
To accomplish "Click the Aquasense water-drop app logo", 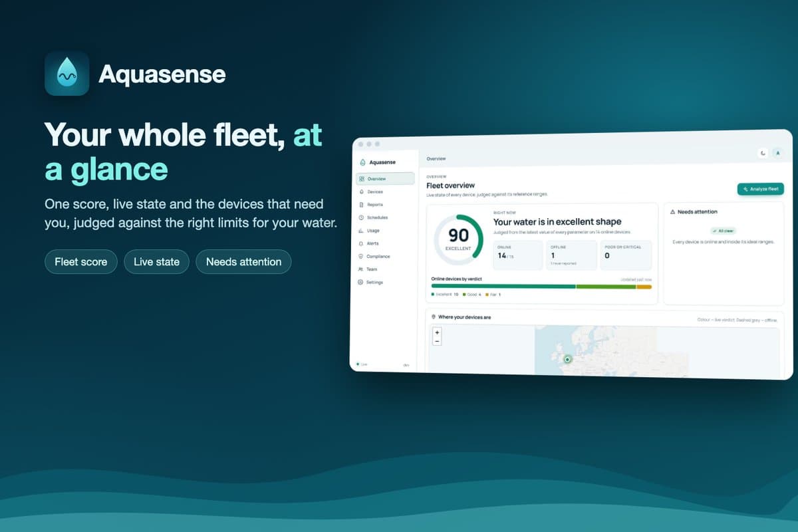I will point(67,74).
